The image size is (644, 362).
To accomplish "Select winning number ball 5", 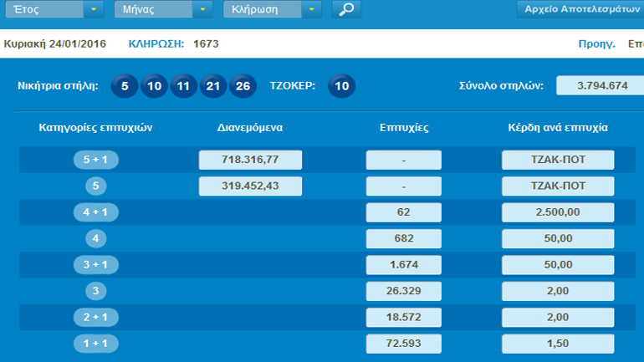I will pos(125,86).
